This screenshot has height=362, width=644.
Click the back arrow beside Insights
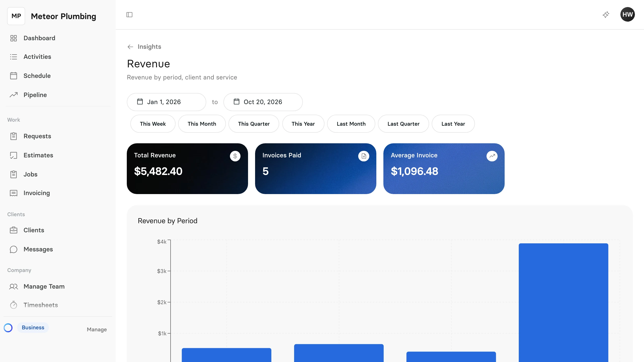130,47
